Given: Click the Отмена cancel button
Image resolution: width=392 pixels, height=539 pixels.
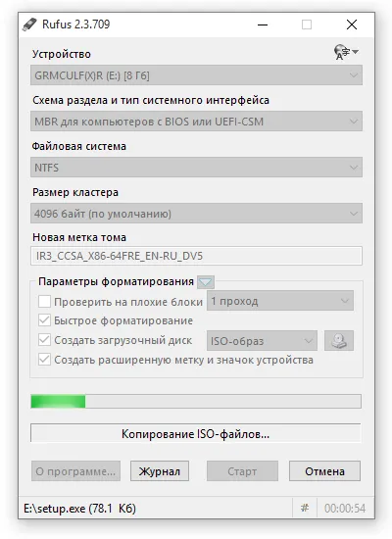Looking at the screenshot, I should [324, 471].
